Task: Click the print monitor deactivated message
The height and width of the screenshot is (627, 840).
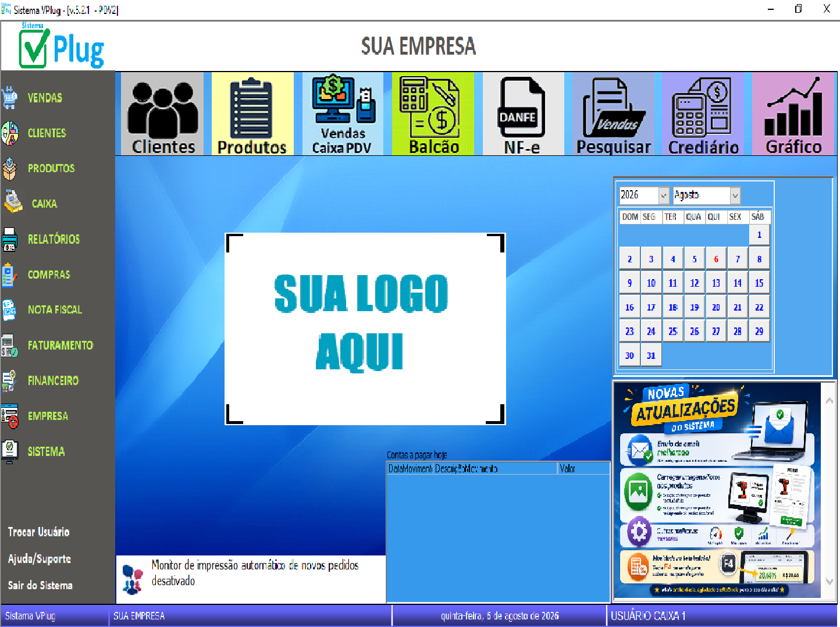Action: tap(255, 573)
